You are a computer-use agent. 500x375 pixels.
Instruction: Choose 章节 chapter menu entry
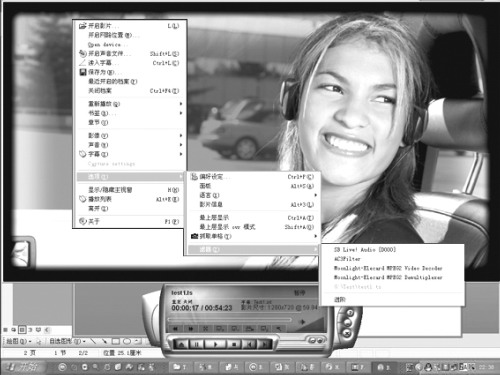click(130, 123)
